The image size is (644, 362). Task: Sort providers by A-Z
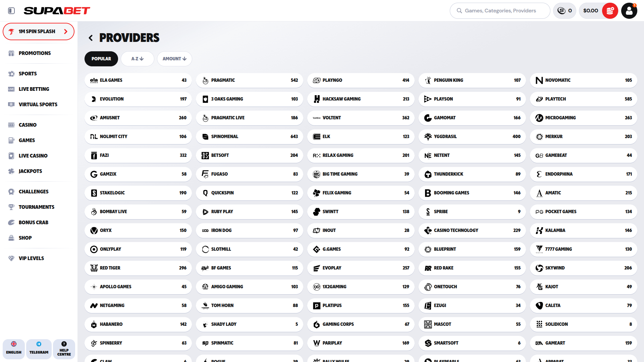[138, 59]
